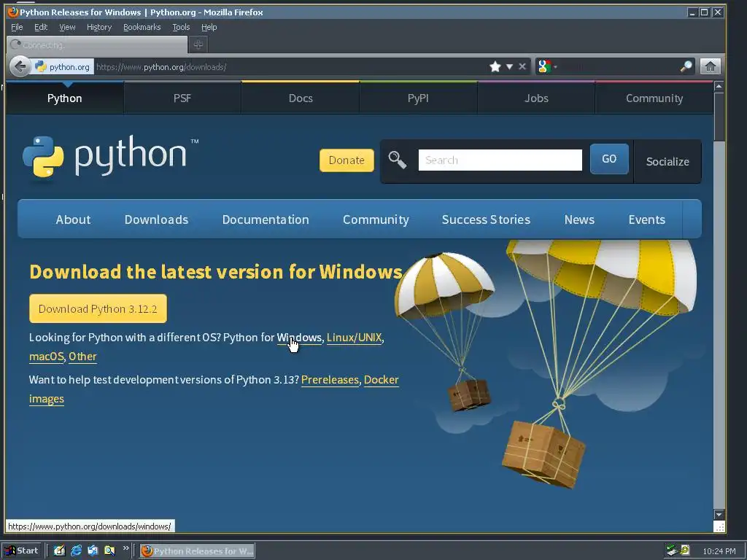
Task: Select the Python Releases taskbar button
Action: pos(197,551)
